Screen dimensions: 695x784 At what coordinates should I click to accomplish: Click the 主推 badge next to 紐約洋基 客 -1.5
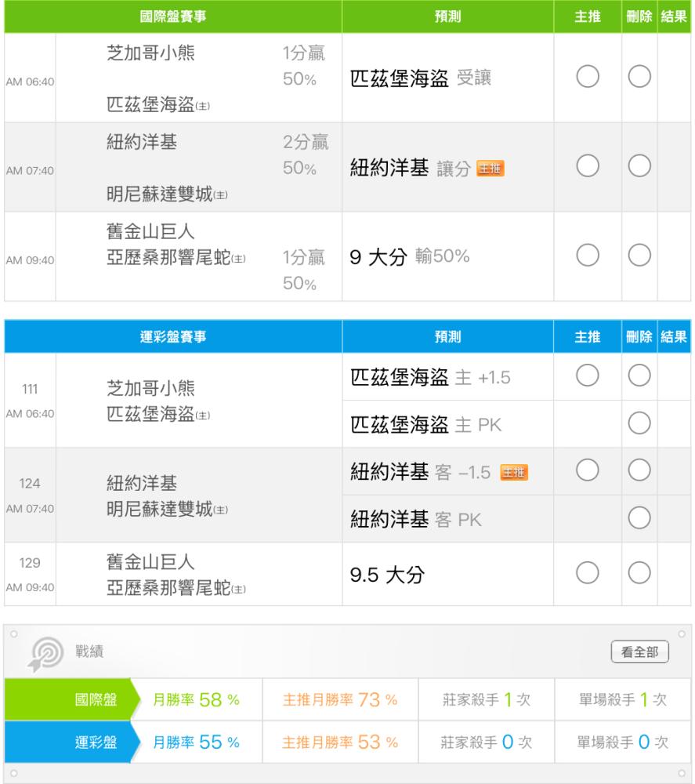pos(514,473)
